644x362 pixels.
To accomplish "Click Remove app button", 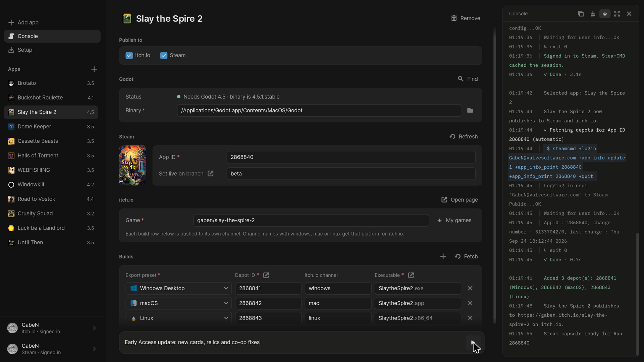I will click(x=465, y=18).
